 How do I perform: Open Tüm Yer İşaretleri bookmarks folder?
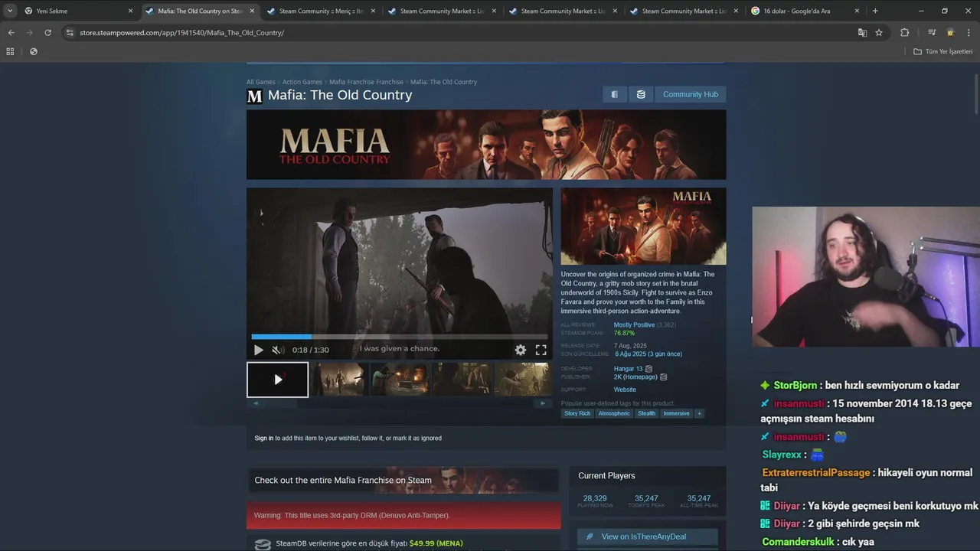point(942,51)
